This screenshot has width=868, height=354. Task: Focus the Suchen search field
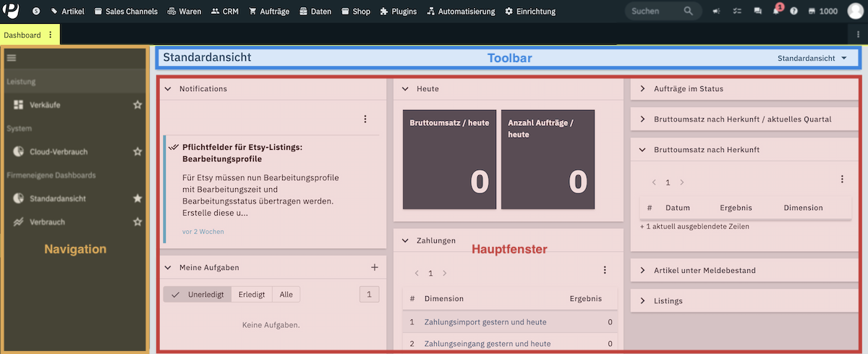click(x=662, y=12)
